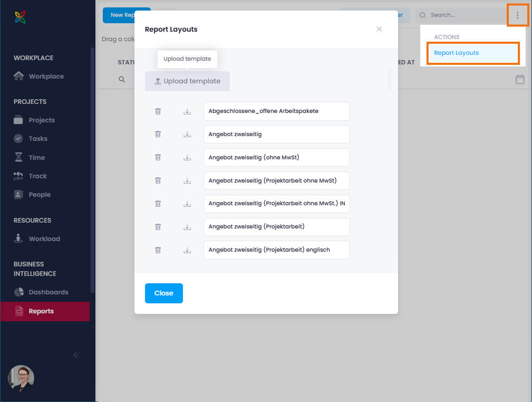Screen dimensions: 532x402
Task: Click the profile avatar photo
Action: (20, 378)
